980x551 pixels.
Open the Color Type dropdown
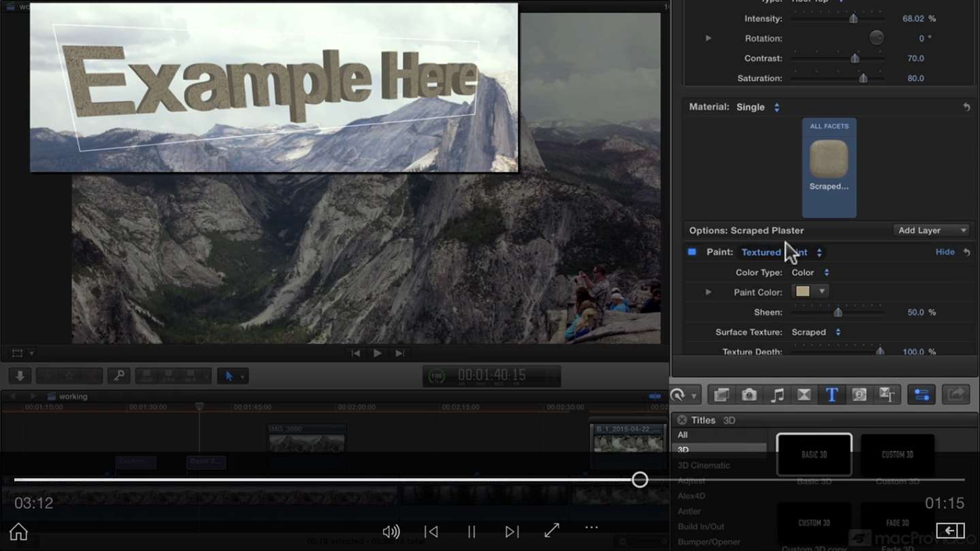811,272
